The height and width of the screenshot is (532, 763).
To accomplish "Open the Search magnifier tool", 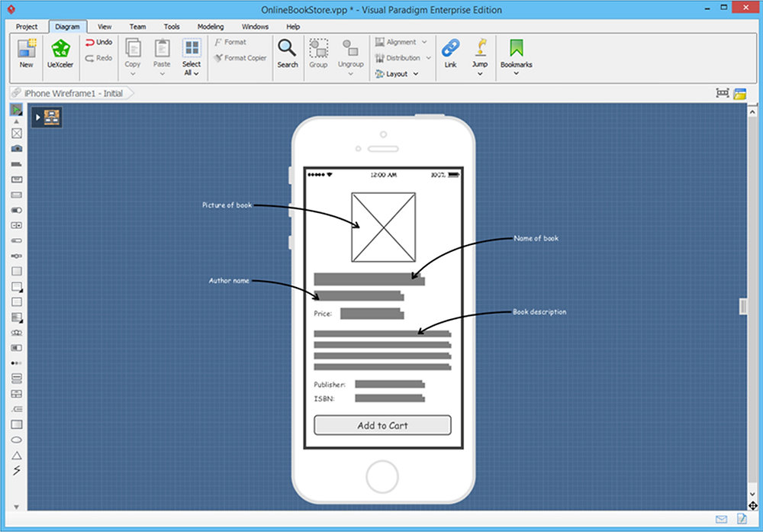I will tap(287, 48).
